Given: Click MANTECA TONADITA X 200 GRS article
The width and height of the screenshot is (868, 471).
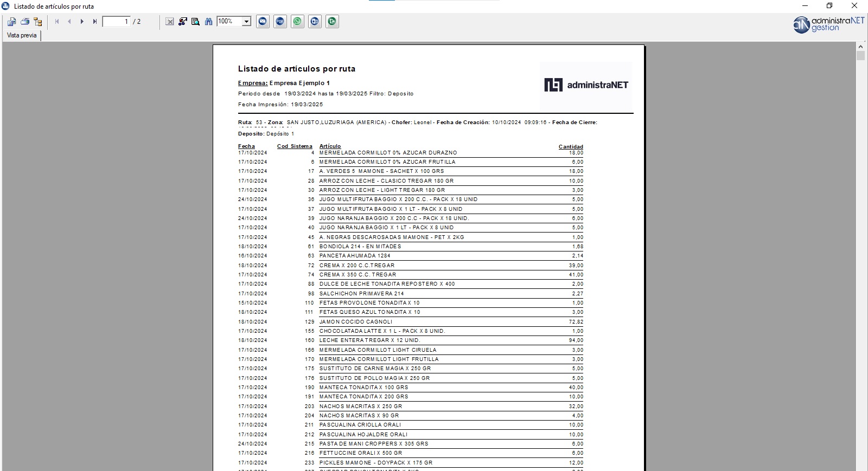Looking at the screenshot, I should [x=364, y=397].
